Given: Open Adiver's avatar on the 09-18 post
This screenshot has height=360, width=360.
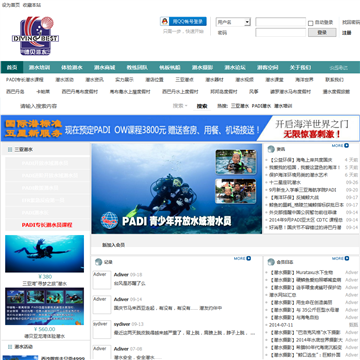Looking at the screenshot, I should (102, 280).
